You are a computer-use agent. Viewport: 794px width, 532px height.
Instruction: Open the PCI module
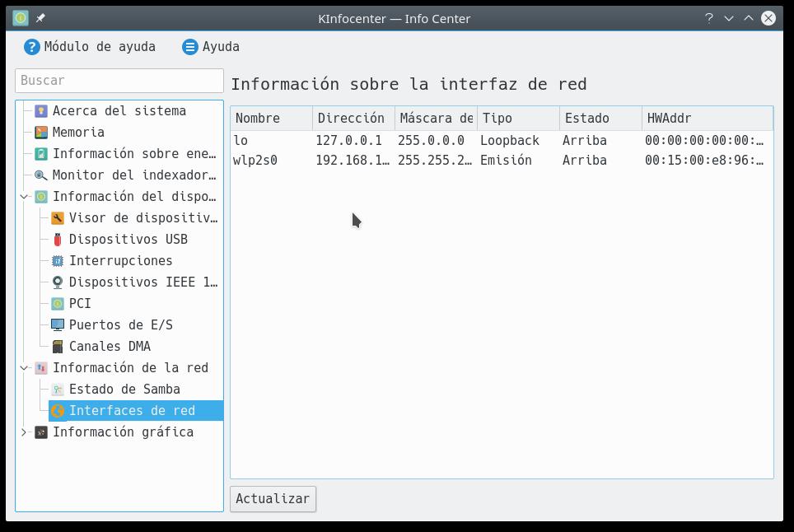point(80,303)
